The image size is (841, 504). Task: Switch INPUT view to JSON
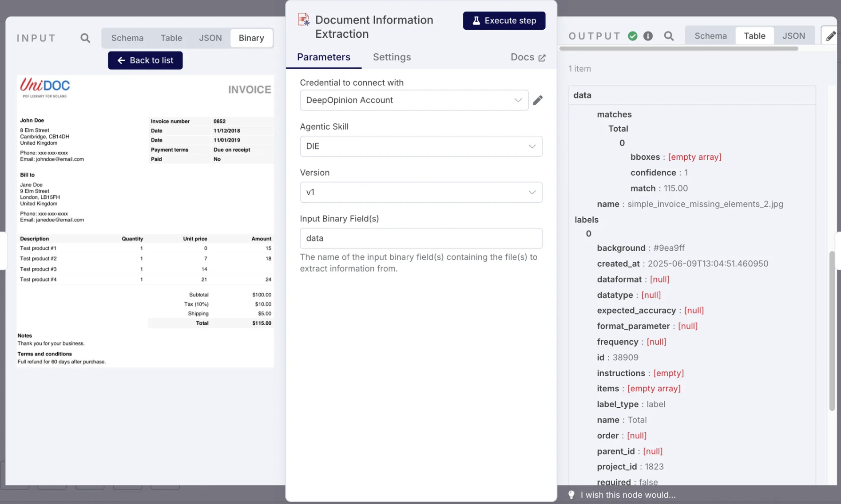coord(210,38)
